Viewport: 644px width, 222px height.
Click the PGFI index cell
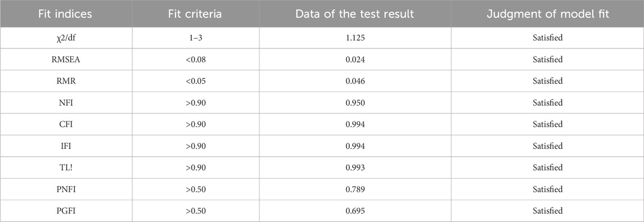click(x=66, y=211)
